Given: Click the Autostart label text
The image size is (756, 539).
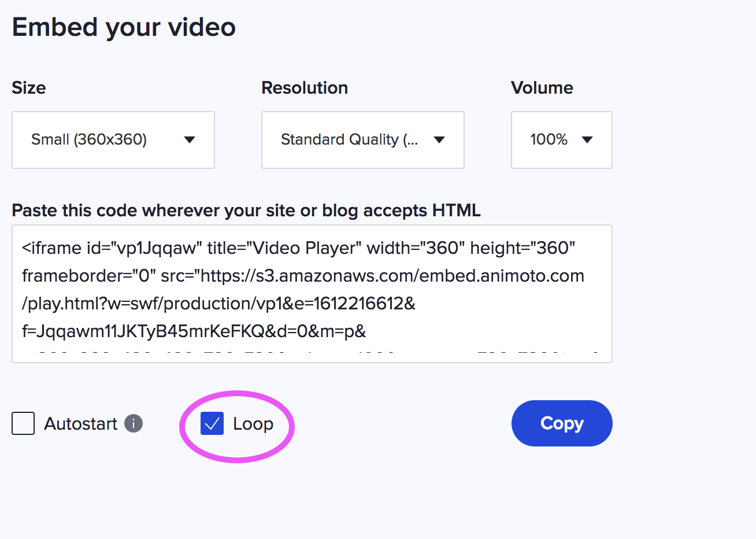Looking at the screenshot, I should pos(81,424).
